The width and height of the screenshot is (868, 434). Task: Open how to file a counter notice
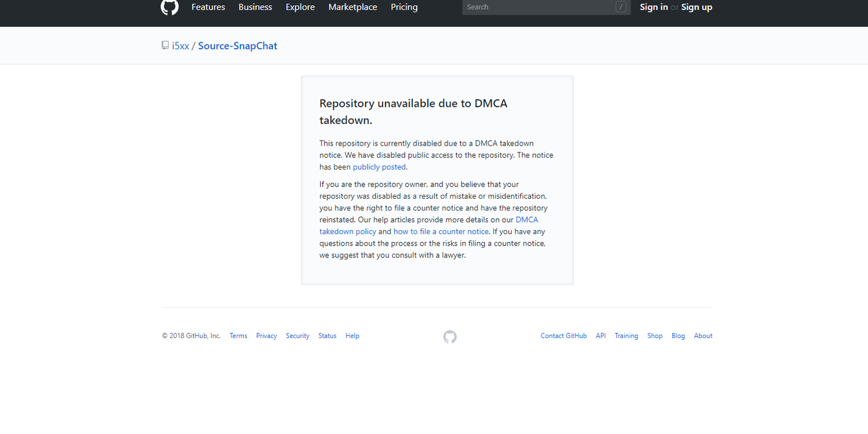[441, 231]
